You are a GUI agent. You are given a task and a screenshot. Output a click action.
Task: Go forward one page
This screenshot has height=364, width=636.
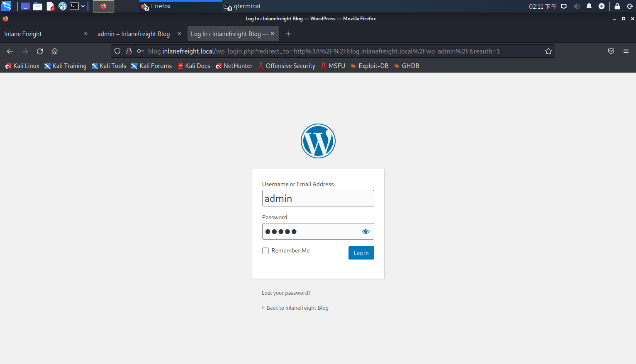point(25,51)
